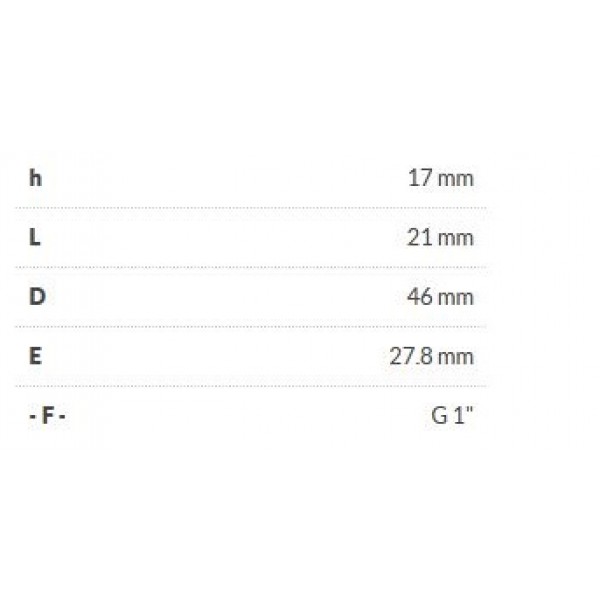Image resolution: width=600 pixels, height=600 pixels.
Task: Click the number 17 in h row
Action: tap(421, 178)
